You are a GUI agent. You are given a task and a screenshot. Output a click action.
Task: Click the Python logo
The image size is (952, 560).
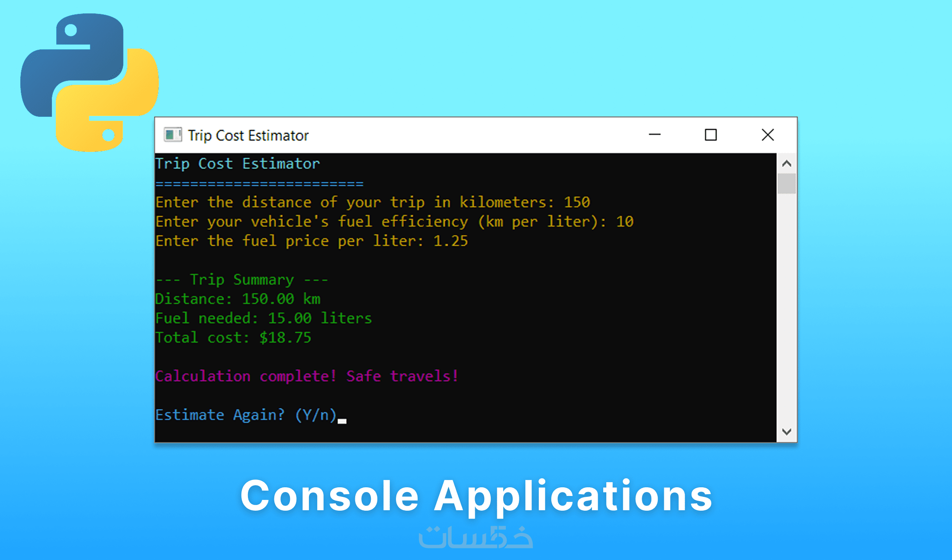90,82
